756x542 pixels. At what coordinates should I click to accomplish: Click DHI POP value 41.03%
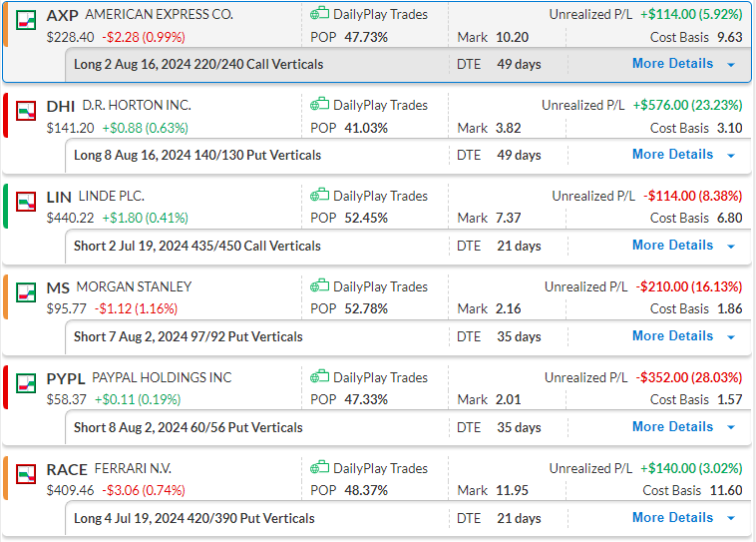click(366, 128)
